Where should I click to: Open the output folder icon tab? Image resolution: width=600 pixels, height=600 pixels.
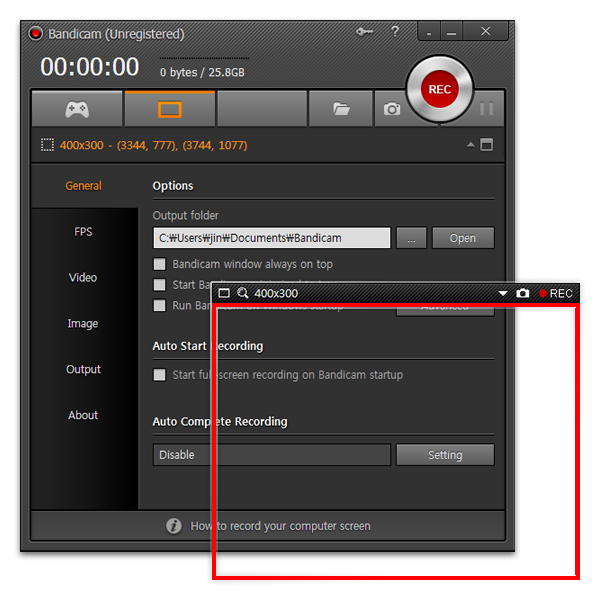coord(341,109)
